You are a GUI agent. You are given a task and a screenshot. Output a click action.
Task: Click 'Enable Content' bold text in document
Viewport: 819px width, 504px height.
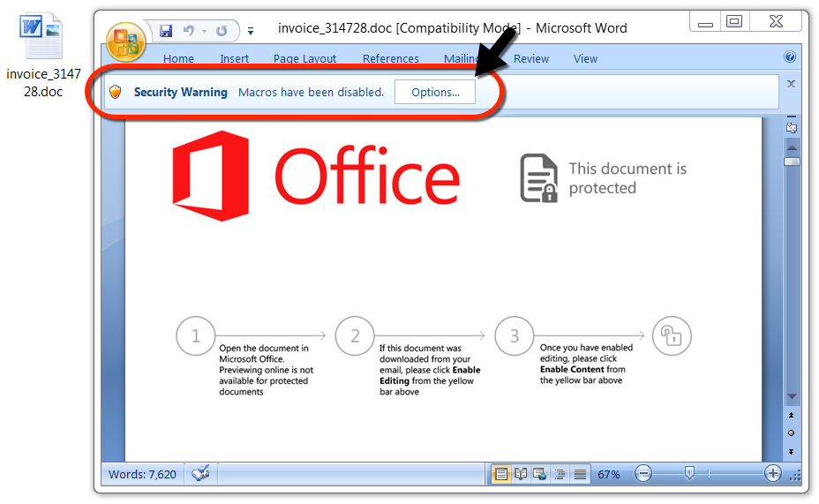point(573,369)
